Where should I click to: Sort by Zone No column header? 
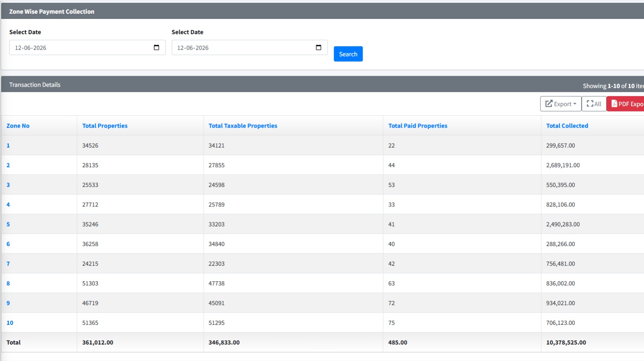[18, 126]
